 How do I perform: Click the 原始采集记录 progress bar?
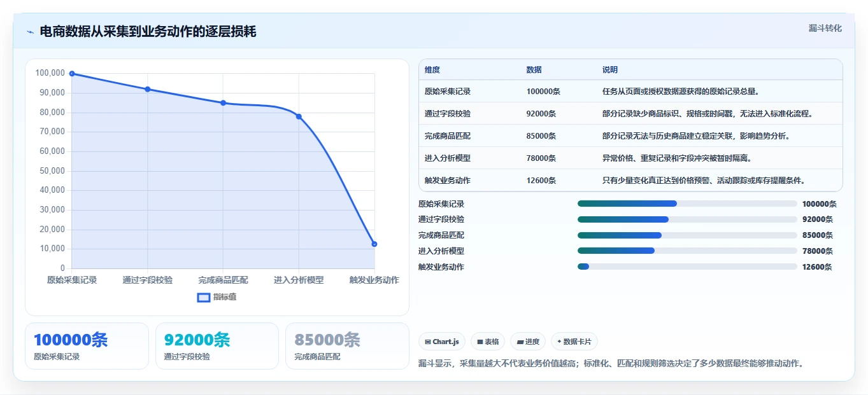(687, 204)
